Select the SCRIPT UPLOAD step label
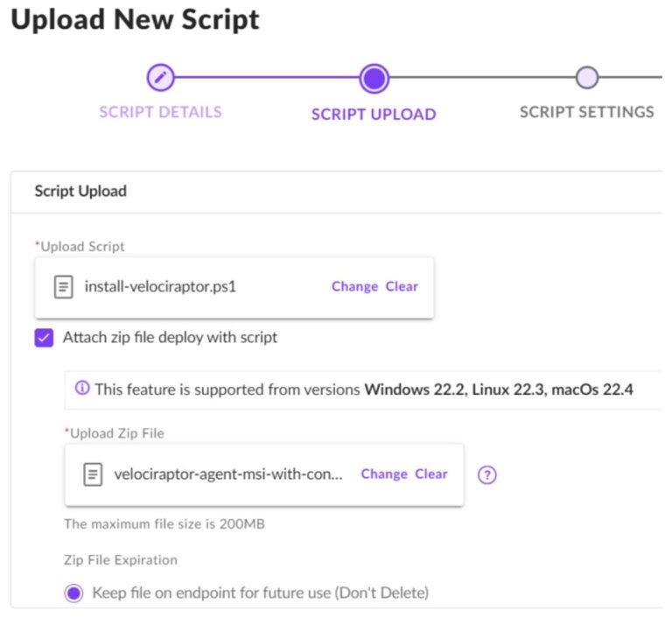The height and width of the screenshot is (618, 672). (x=374, y=114)
